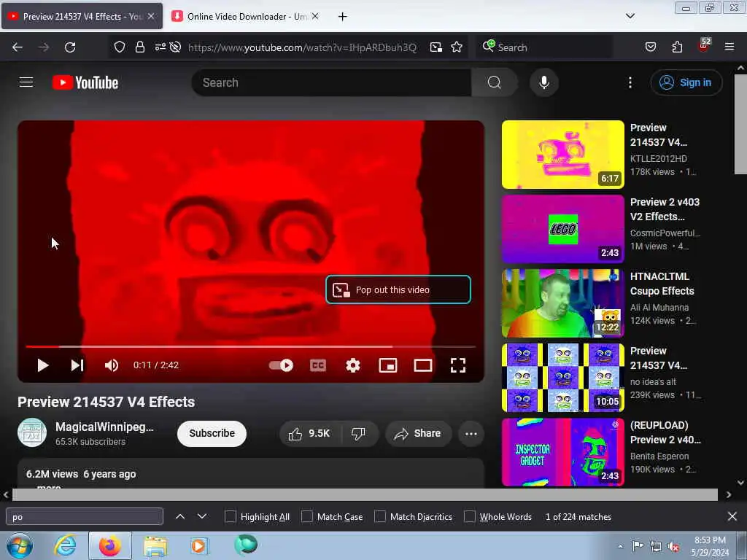Switch to Preview 214537 V4 Effects tab
The height and width of the screenshot is (560, 747).
coord(82,16)
